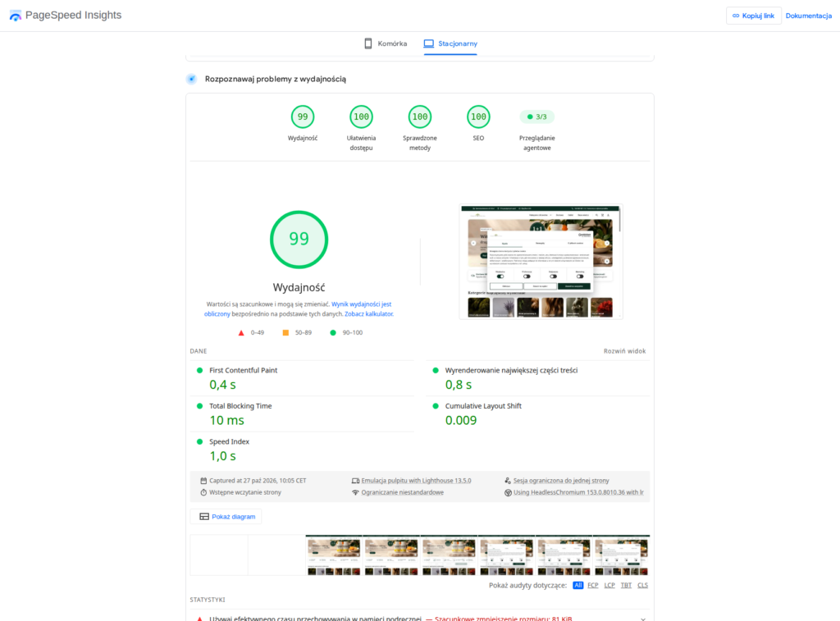Image resolution: width=840 pixels, height=621 pixels.
Task: Click the Pokaż diagram button
Action: pos(226,517)
